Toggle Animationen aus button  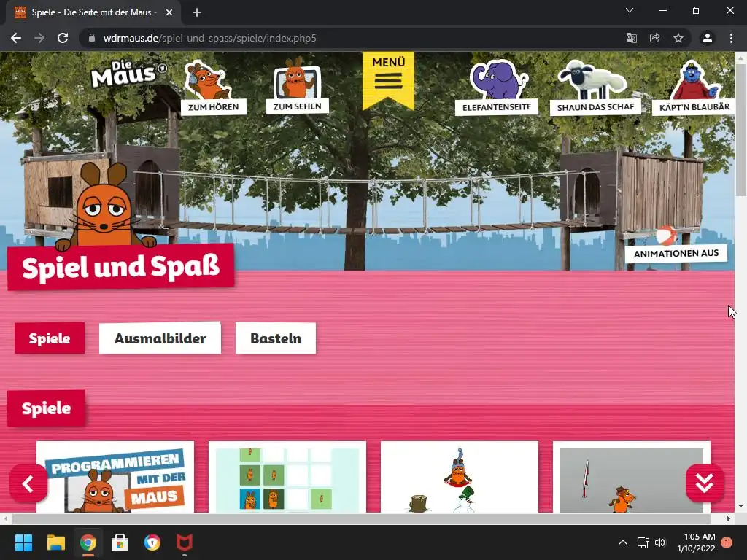(676, 253)
